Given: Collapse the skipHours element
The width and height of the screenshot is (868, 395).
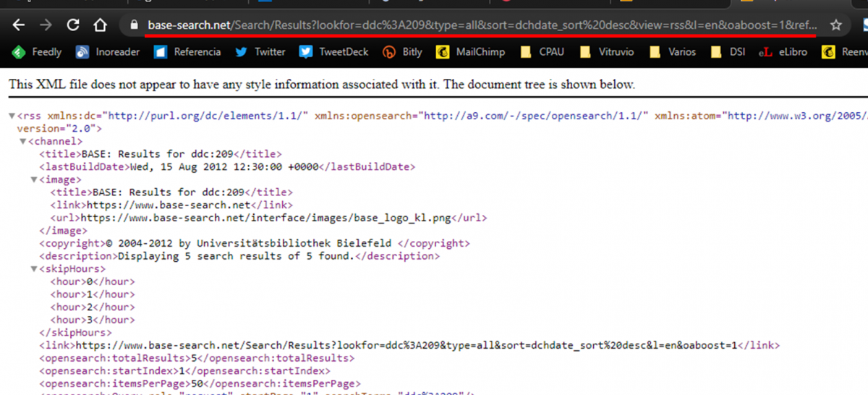Looking at the screenshot, I should pos(34,269).
